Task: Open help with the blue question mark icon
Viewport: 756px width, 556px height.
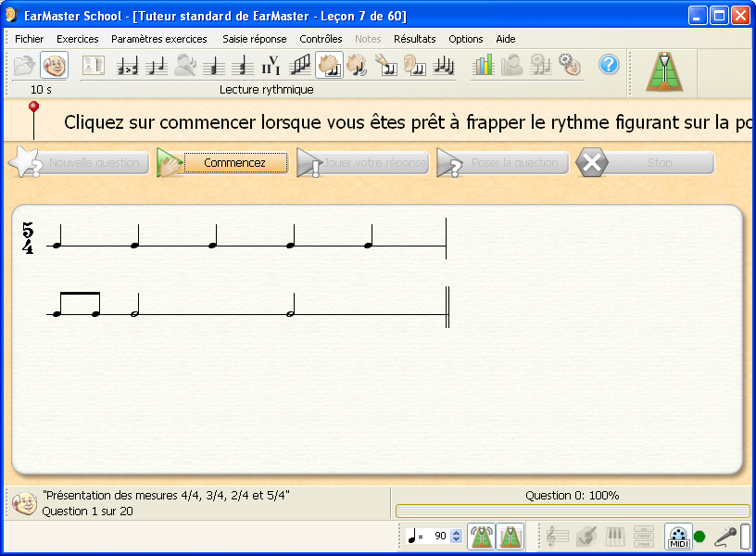Action: 609,64
